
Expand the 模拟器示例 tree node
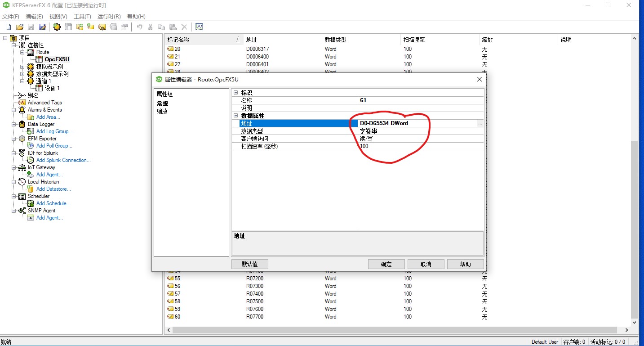22,67
